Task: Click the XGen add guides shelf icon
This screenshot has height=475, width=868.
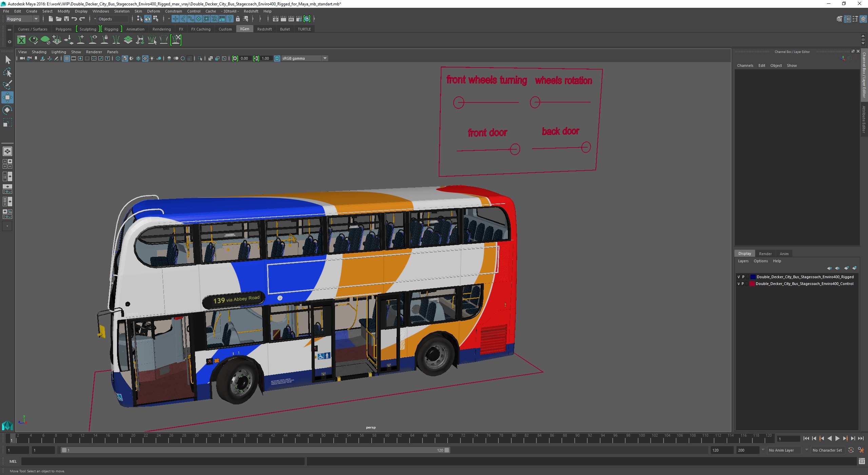Action: (x=81, y=40)
